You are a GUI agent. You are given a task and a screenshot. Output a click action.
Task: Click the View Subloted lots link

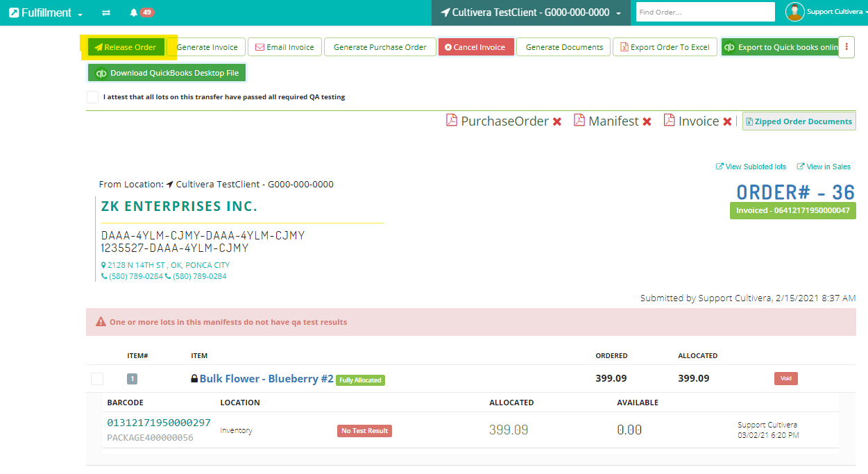(751, 167)
